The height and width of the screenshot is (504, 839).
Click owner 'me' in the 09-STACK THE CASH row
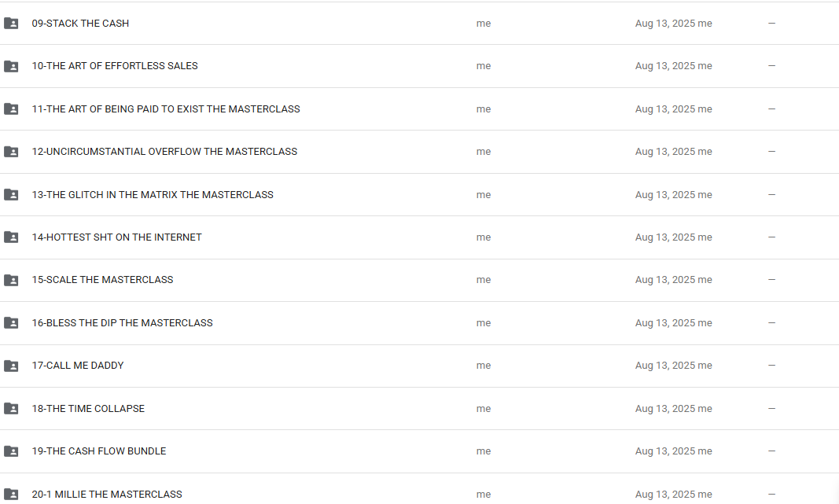484,23
